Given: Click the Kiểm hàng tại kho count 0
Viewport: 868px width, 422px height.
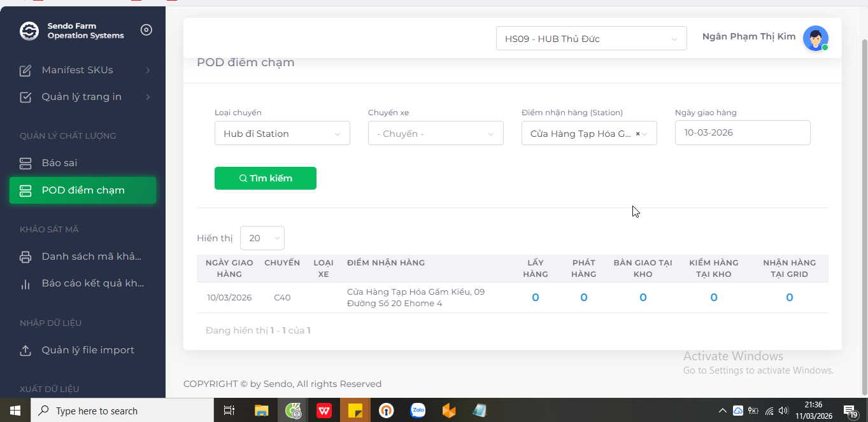Looking at the screenshot, I should (x=714, y=297).
